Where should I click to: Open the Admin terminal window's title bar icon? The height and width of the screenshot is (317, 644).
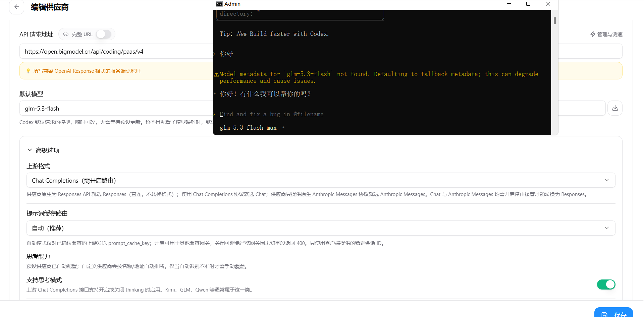point(219,4)
